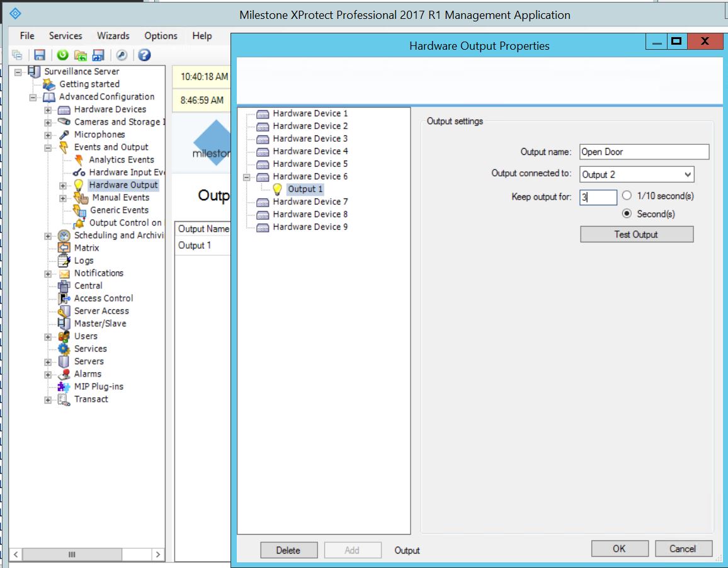Select Master/Slave in the tree

(x=100, y=324)
